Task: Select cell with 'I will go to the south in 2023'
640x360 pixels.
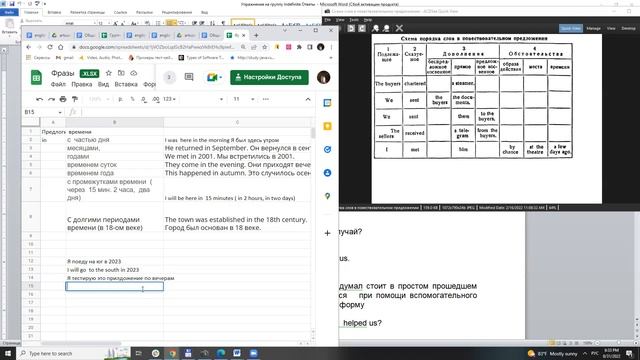Action: pyautogui.click(x=114, y=270)
